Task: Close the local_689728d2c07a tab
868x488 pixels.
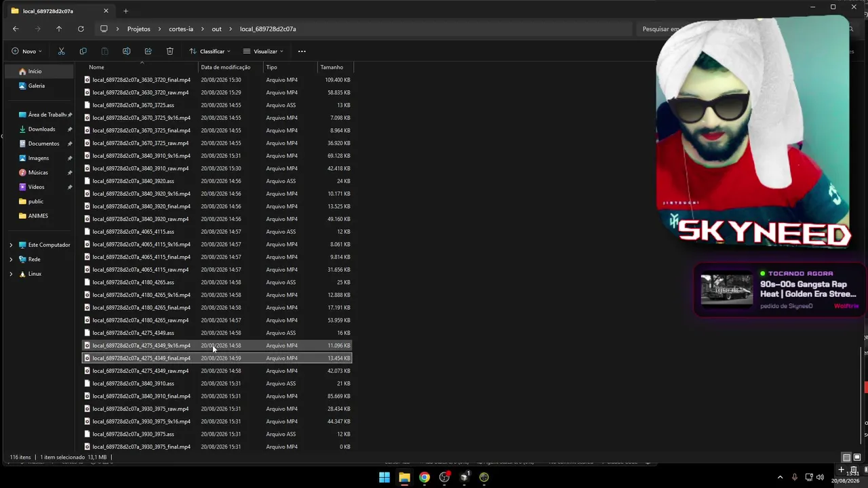Action: click(106, 11)
